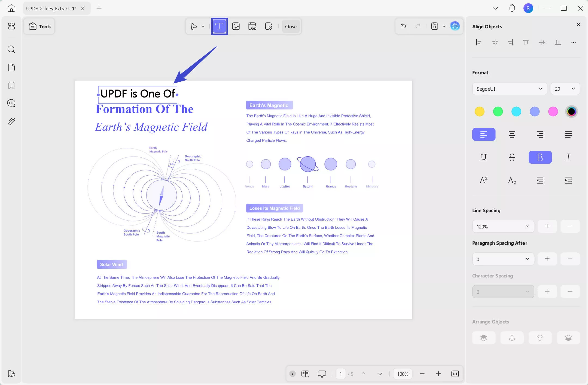Expand the SegoeUI font dropdown
The width and height of the screenshot is (588, 385).
click(x=509, y=89)
